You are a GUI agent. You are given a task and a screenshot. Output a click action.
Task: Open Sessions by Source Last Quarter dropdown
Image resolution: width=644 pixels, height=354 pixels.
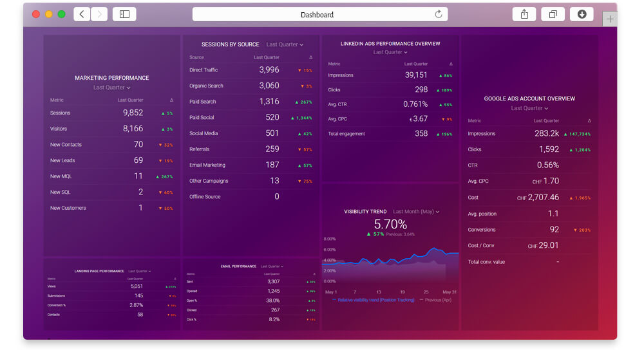(285, 44)
